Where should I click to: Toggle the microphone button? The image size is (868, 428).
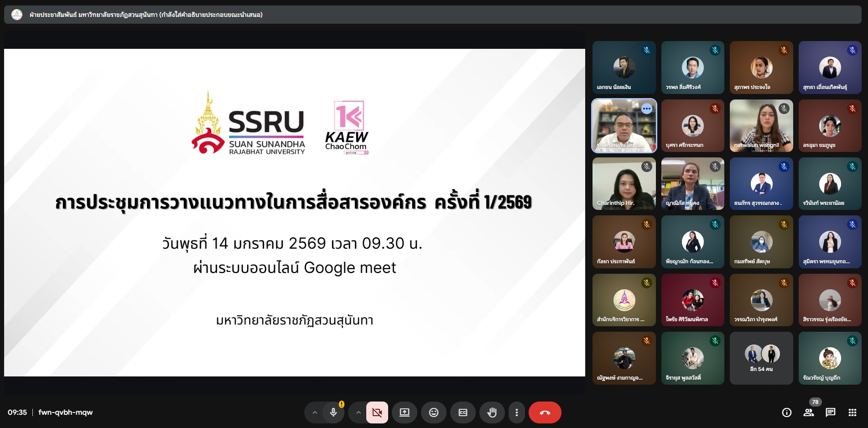click(333, 412)
